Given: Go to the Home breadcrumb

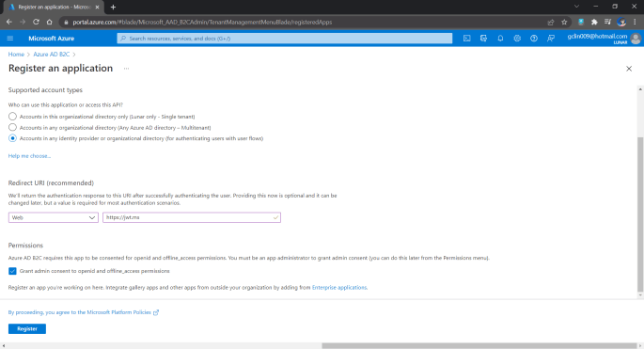Looking at the screenshot, I should [16, 55].
